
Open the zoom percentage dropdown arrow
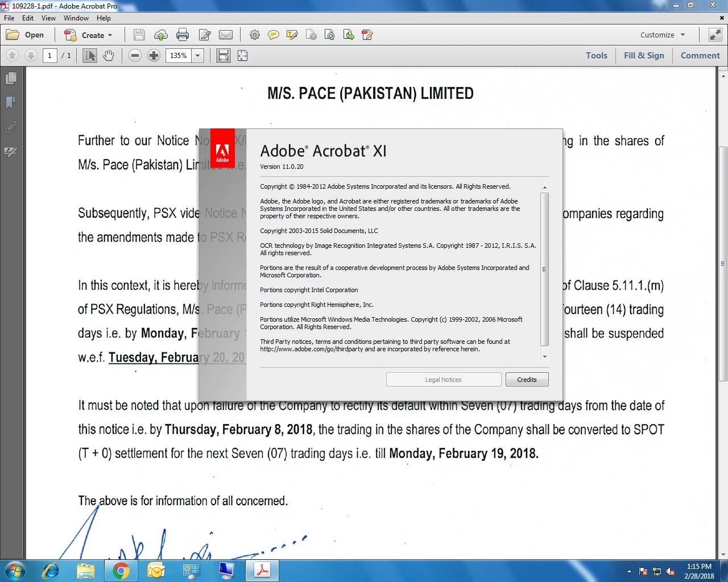click(198, 55)
